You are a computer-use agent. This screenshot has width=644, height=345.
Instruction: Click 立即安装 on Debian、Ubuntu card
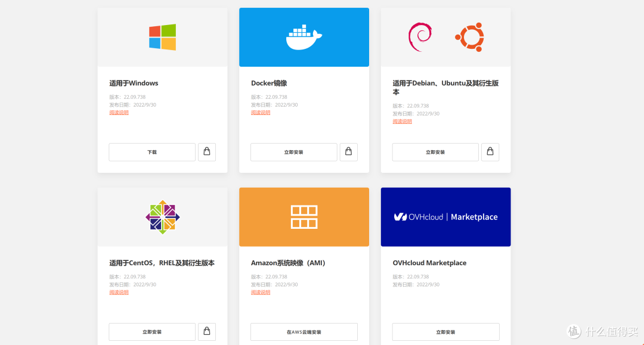coord(435,152)
